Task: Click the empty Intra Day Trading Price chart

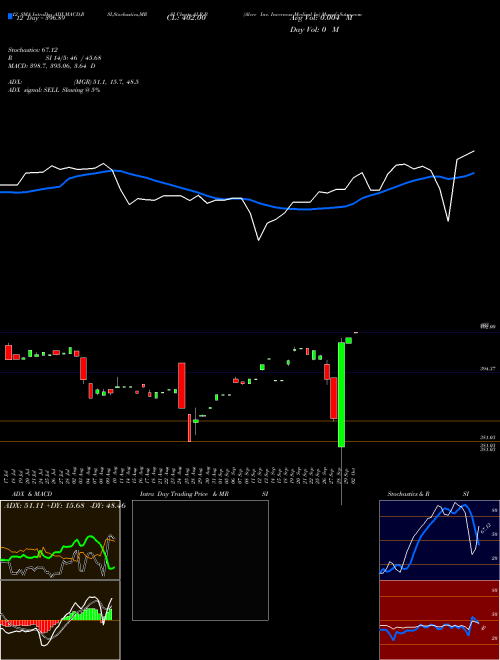Action: click(x=200, y=560)
